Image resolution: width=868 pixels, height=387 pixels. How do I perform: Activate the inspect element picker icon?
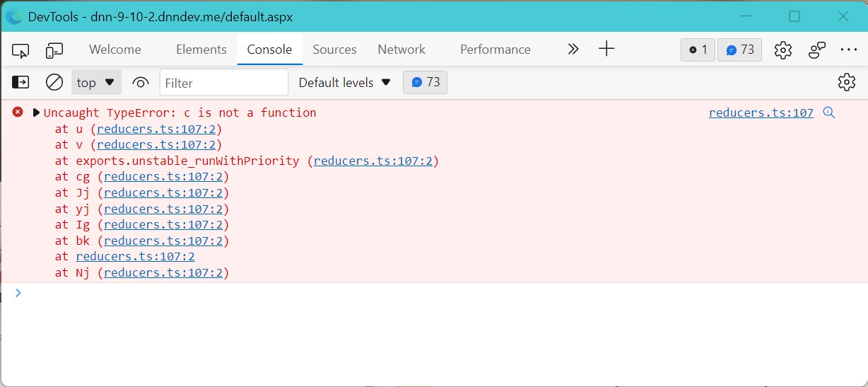click(x=20, y=50)
